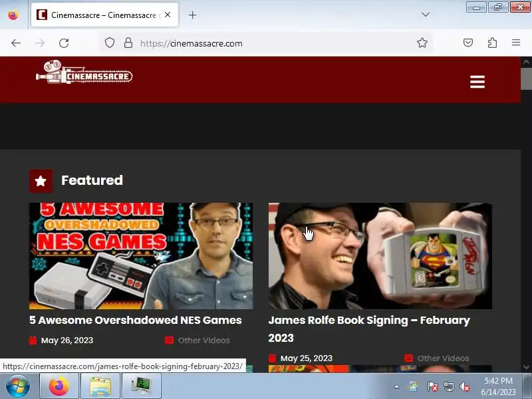
Task: Click the Cinemassacre chainsaw logo
Action: [84, 72]
